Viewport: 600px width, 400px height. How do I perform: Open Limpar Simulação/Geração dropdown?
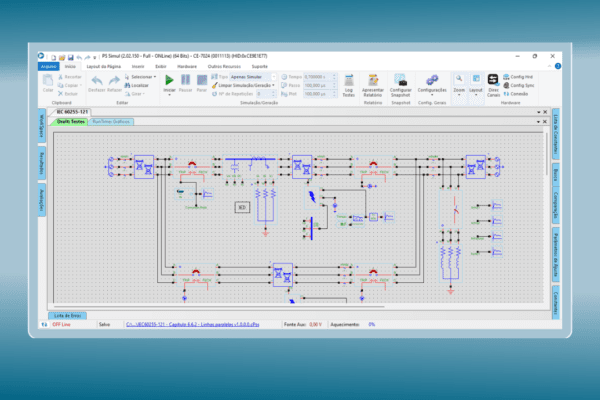click(x=243, y=85)
